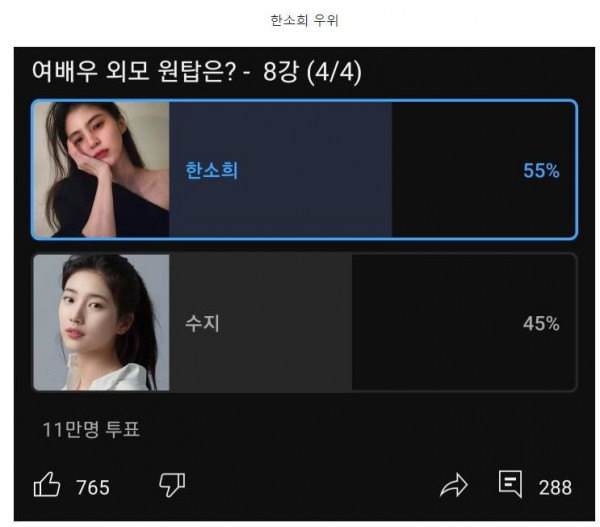
Task: Click the 수지 portrait thumbnail
Action: point(101,322)
